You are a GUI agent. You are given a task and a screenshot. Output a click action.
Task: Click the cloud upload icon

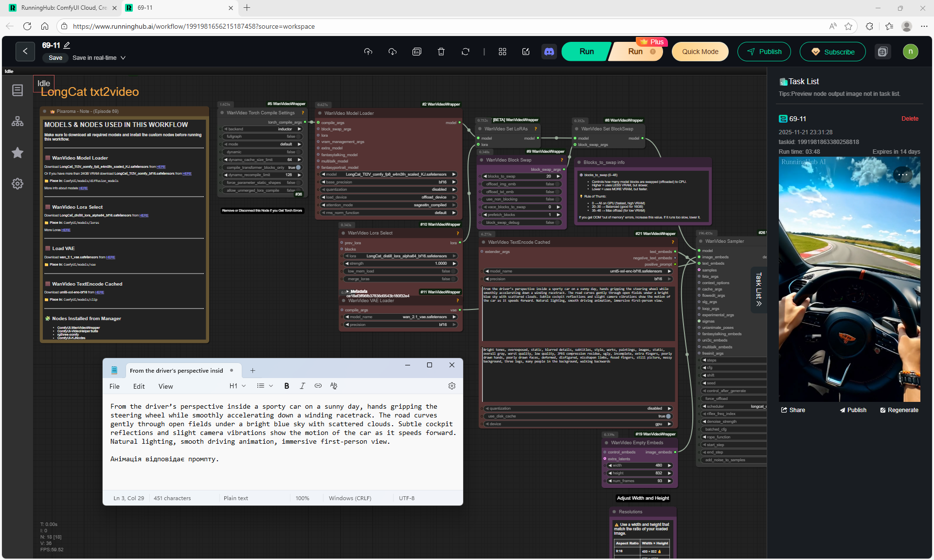tap(368, 52)
